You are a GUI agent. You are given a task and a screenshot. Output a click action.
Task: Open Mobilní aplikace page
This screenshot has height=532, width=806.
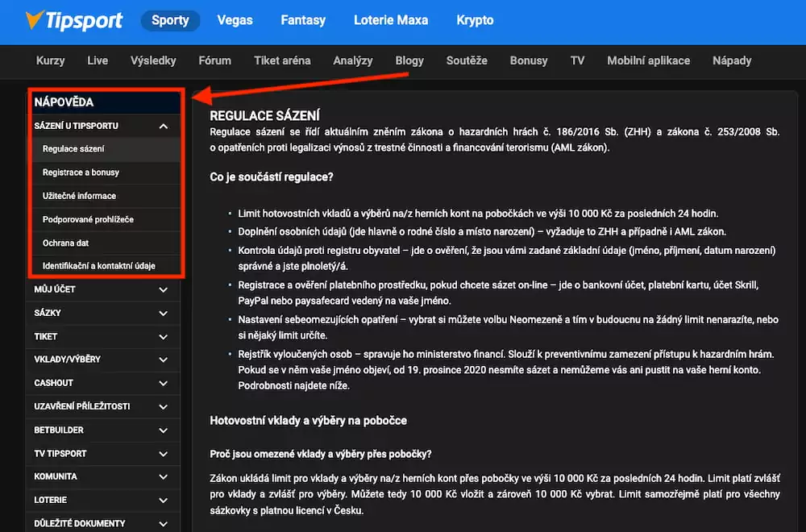pyautogui.click(x=648, y=60)
